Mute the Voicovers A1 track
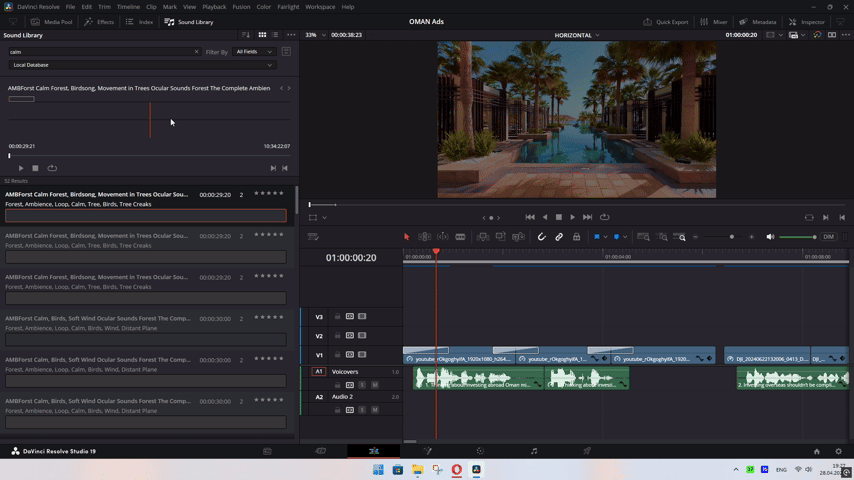This screenshot has height=480, width=854. pos(375,385)
